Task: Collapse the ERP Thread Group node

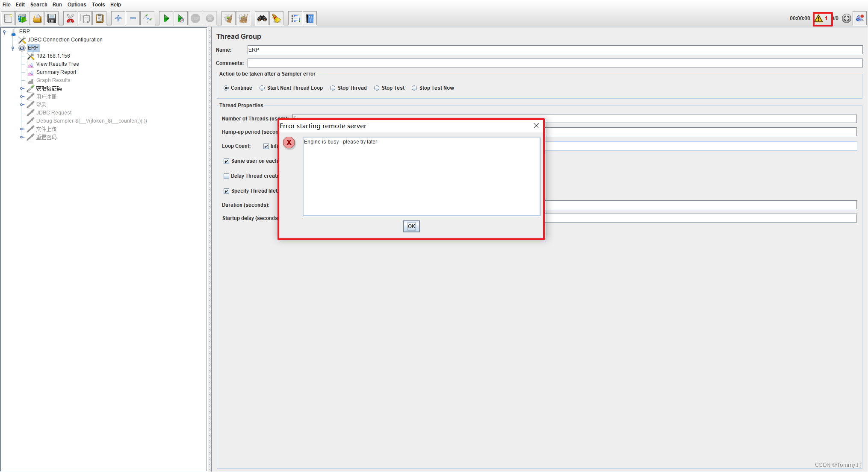Action: coord(12,48)
